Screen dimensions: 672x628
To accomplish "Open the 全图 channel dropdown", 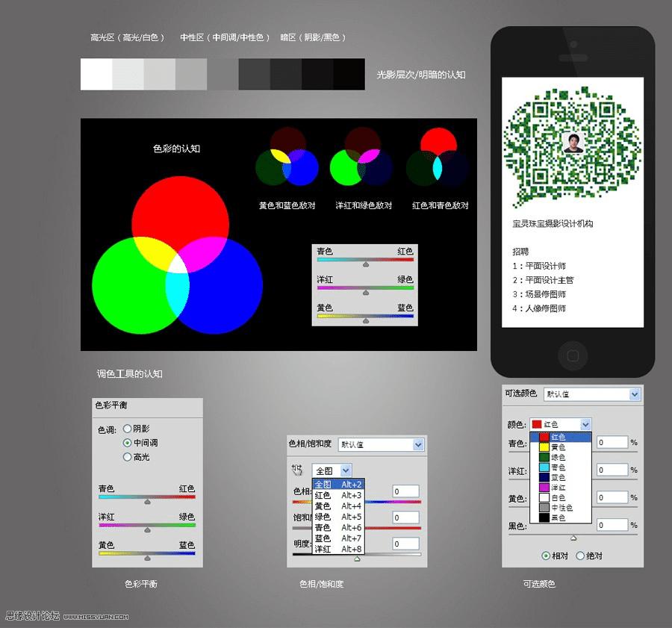I will tap(332, 470).
